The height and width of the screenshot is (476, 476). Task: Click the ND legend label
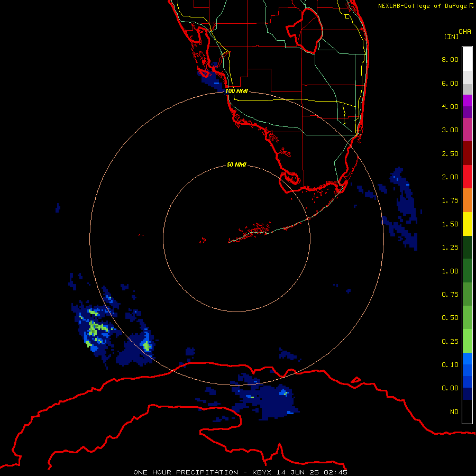tap(454, 412)
